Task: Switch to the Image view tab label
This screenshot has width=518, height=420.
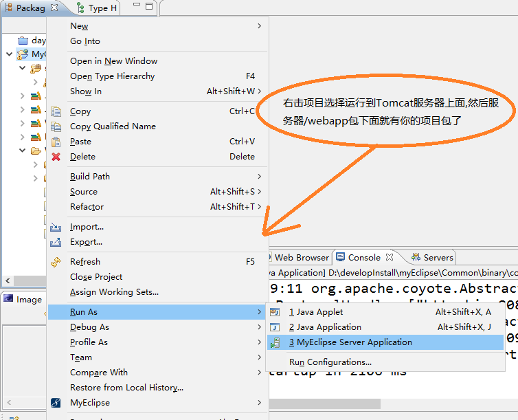Action: click(29, 300)
